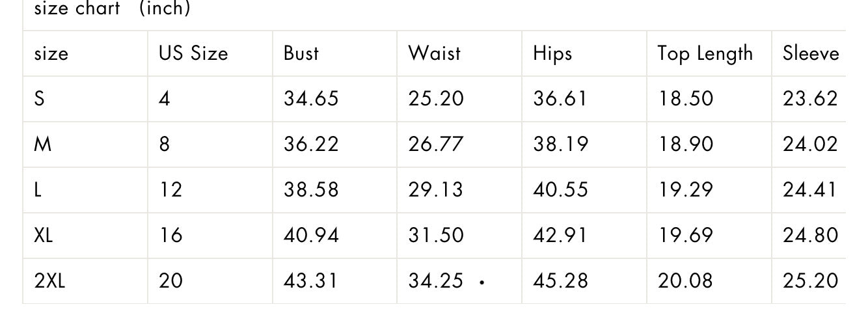Viewport: 868px width, 313px height.
Task: Select the 2XL size row label
Action: pos(49,281)
